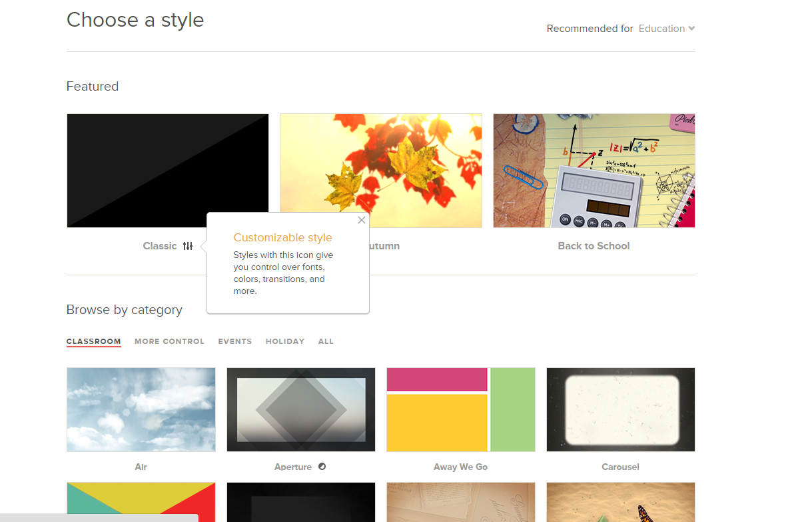Switch to the More Control tab
Screen dimensions: 812x522
click(169, 341)
